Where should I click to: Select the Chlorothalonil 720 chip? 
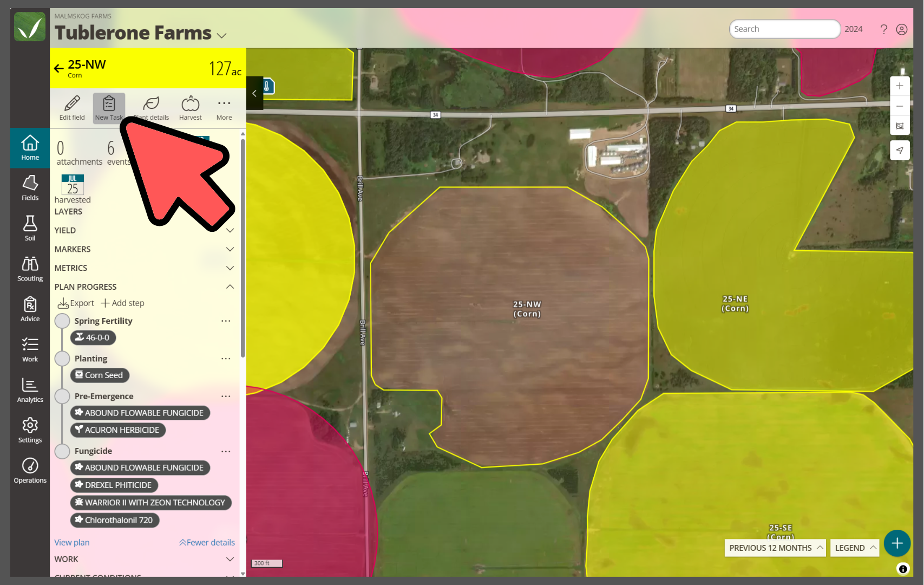point(115,520)
